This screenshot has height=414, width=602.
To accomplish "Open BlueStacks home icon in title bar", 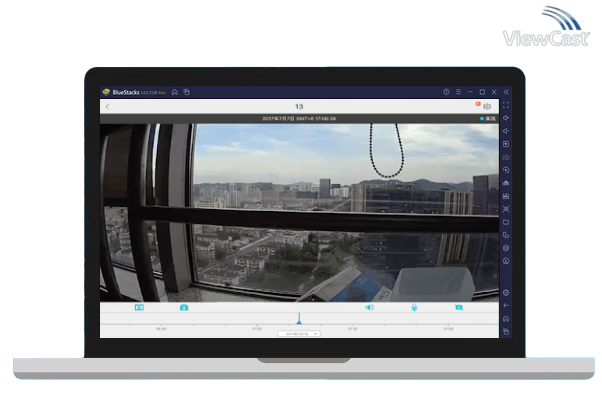I will click(x=174, y=92).
